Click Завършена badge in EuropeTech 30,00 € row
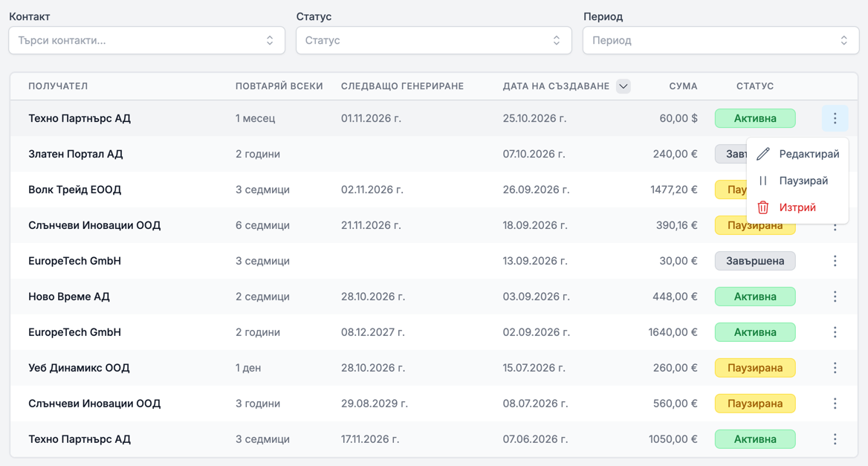 (755, 261)
